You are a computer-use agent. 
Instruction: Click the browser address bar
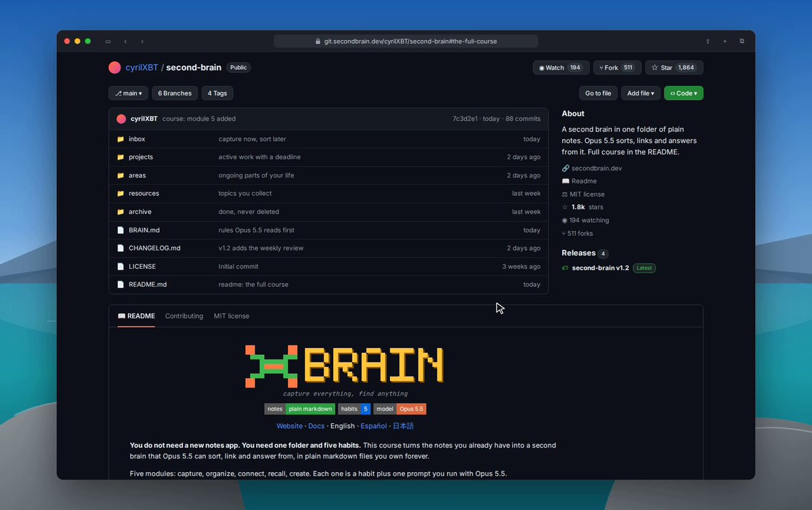click(x=406, y=41)
